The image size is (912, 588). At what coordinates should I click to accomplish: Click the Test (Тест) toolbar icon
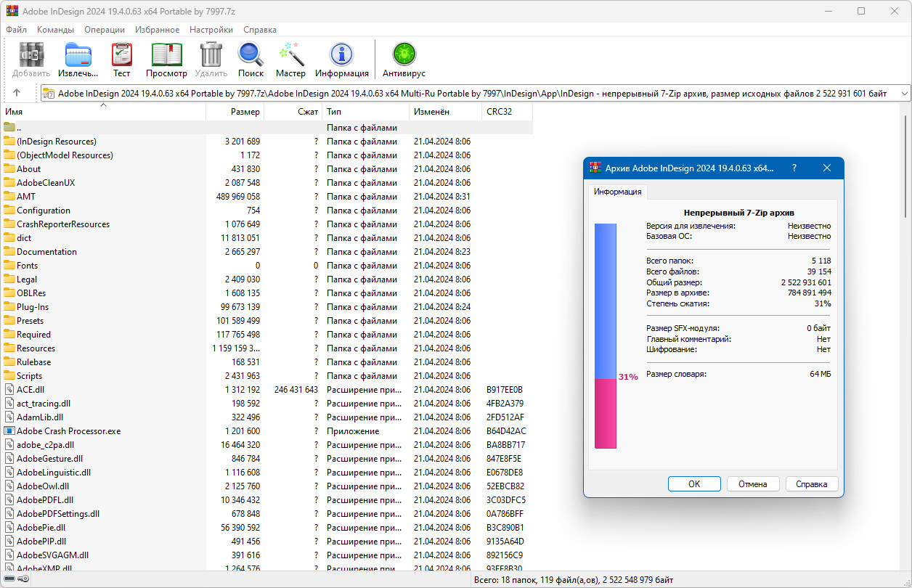[x=121, y=59]
